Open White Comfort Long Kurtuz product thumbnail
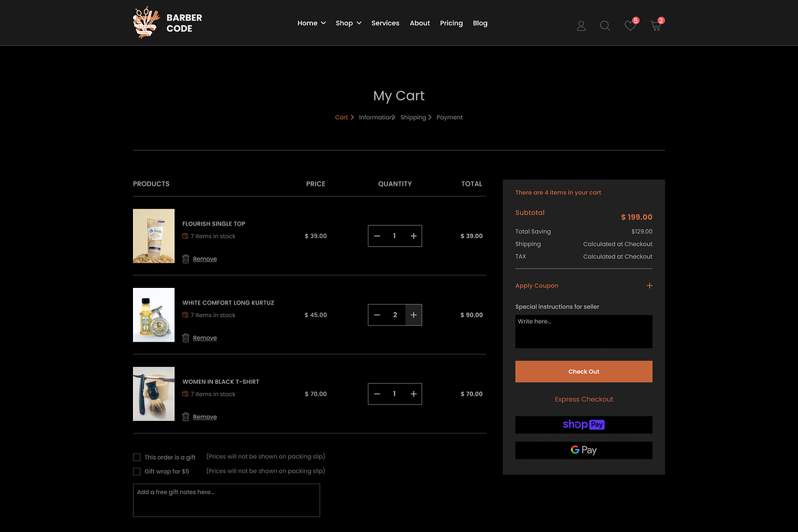The image size is (798, 532). coord(154,315)
